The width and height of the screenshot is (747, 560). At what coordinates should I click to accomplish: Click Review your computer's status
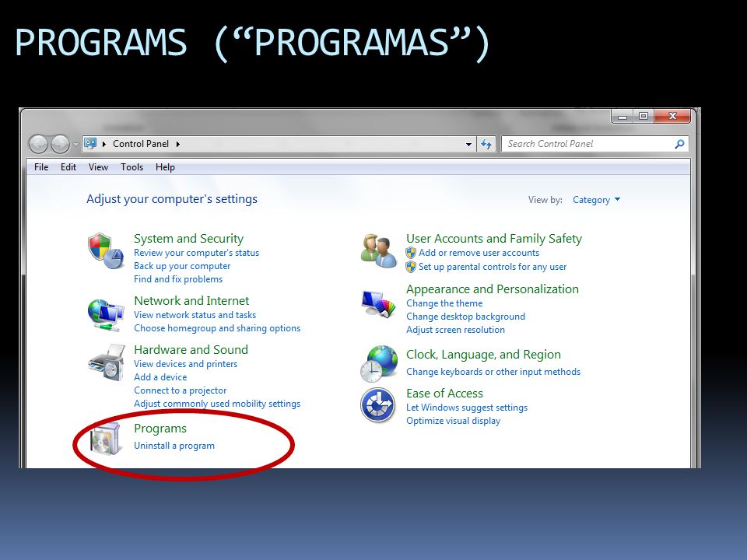(x=196, y=253)
